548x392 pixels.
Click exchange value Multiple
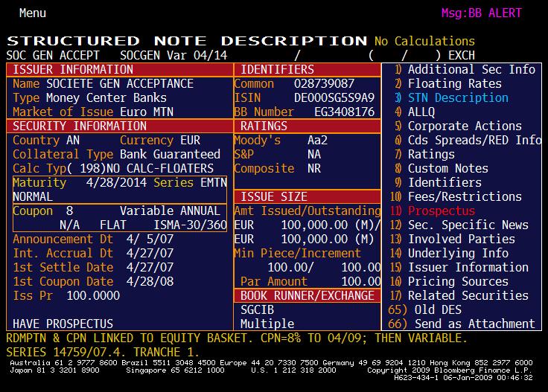coord(267,324)
